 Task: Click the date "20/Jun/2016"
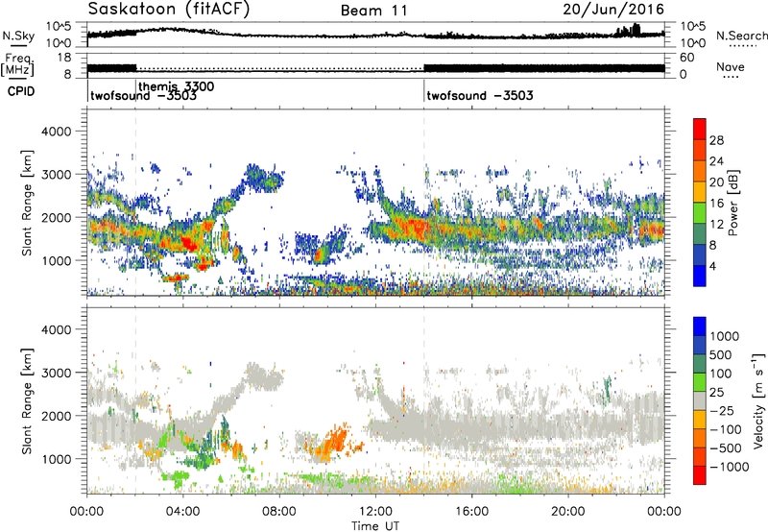click(x=613, y=10)
